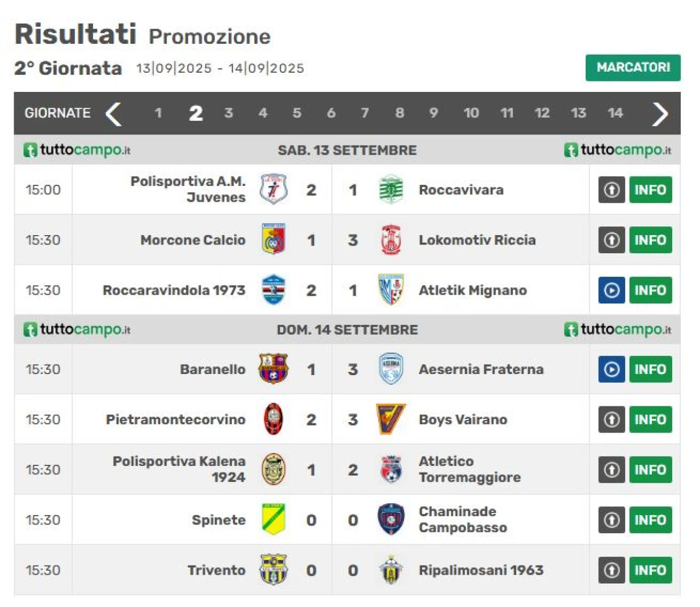The height and width of the screenshot is (607, 700).
Task: Switch to giornata 10
Action: coord(471,113)
